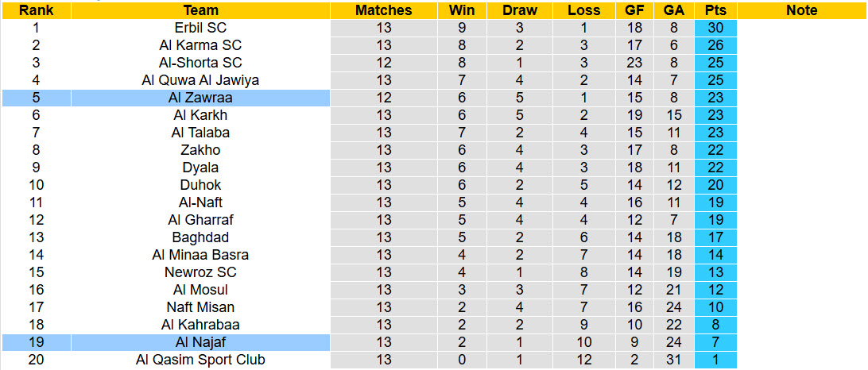Select the rank 19 cell
Screen dimensions: 868x370
(x=36, y=342)
